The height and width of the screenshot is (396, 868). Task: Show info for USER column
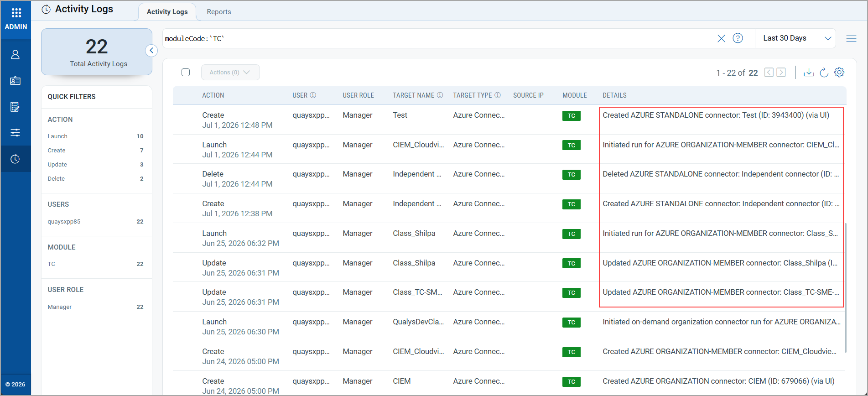(313, 95)
